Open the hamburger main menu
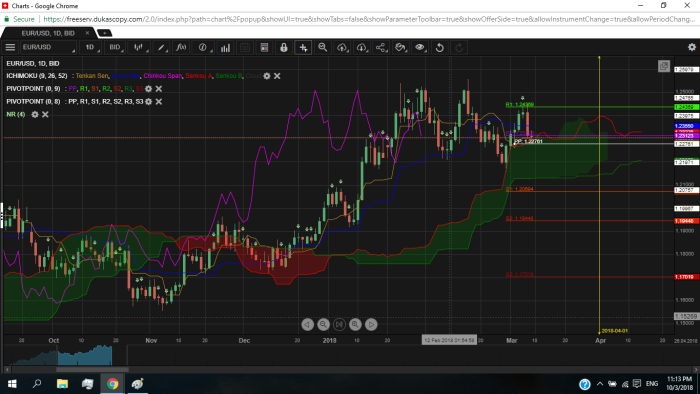The width and height of the screenshot is (700, 394). pos(10,47)
